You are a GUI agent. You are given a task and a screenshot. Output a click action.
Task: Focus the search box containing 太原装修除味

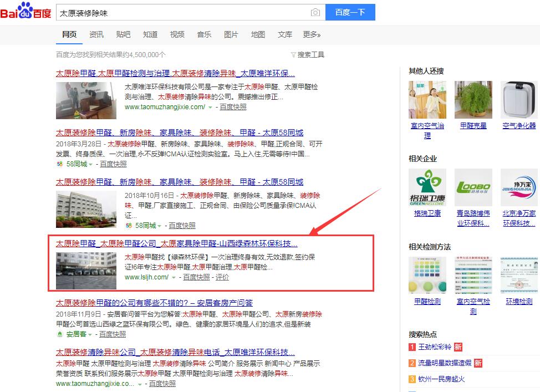[x=183, y=13]
